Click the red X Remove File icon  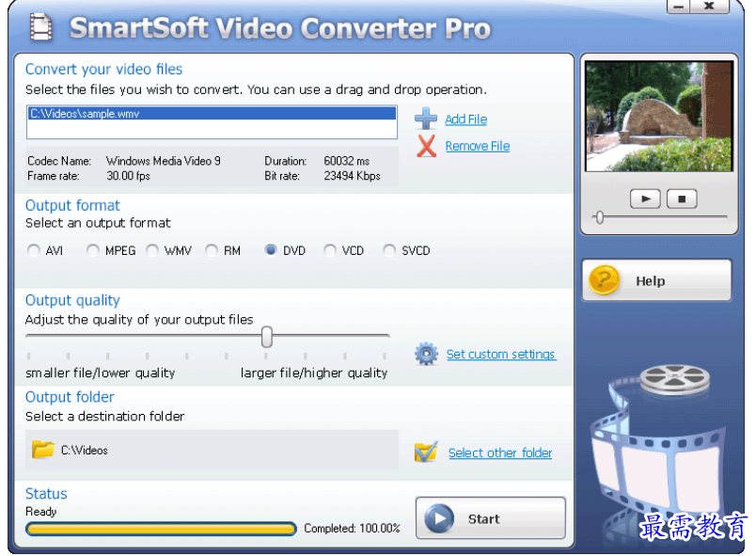(426, 146)
